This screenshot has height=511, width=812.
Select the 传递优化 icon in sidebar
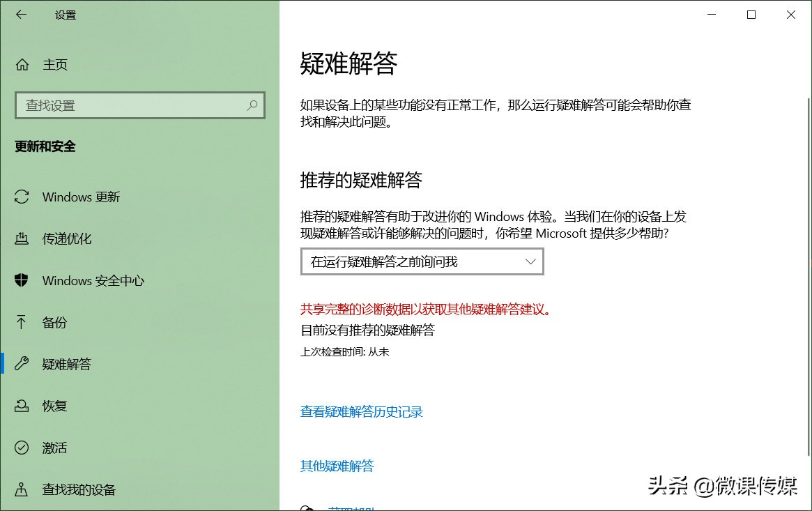coord(22,238)
